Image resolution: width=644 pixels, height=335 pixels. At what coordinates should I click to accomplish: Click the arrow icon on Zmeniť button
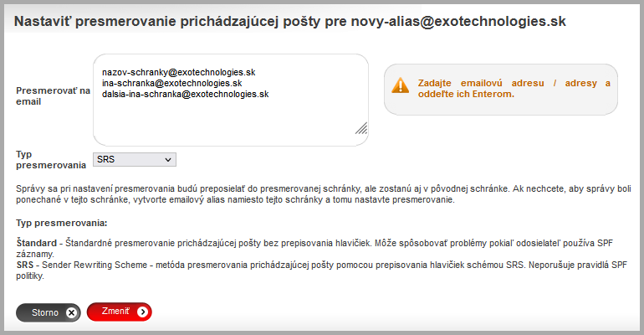(142, 312)
